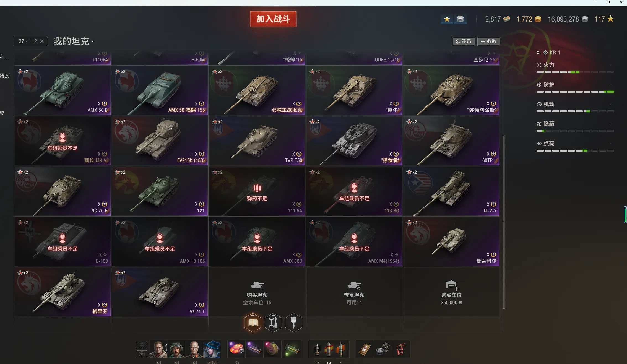Click the 加入战斗 battle button

point(273,19)
